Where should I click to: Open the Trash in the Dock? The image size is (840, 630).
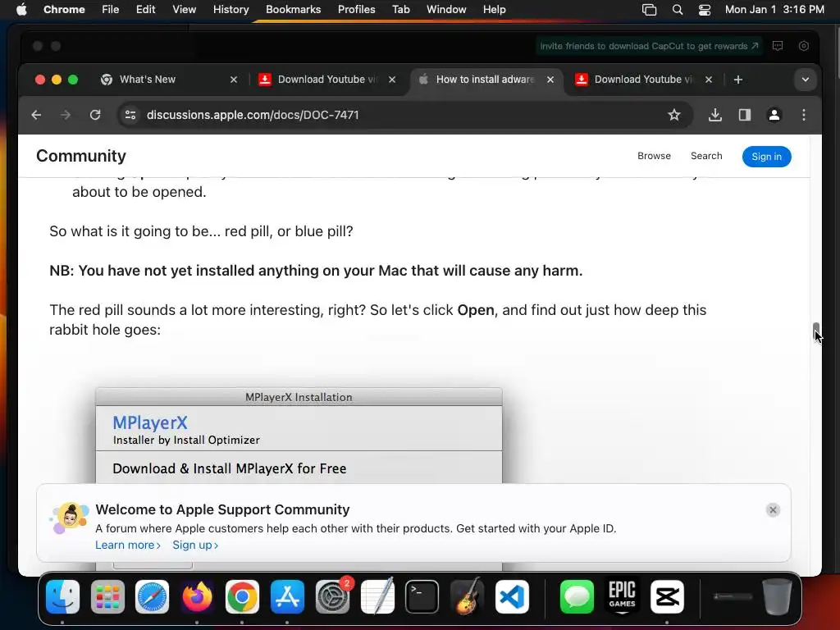coord(777,597)
